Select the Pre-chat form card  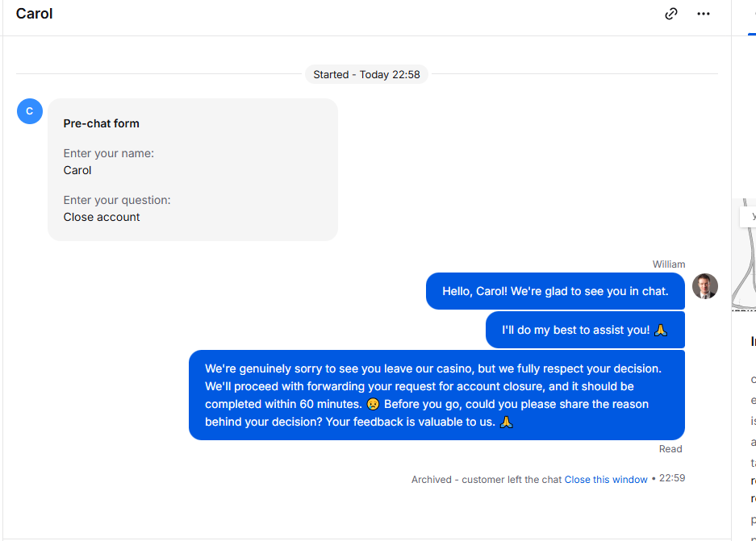click(x=193, y=169)
